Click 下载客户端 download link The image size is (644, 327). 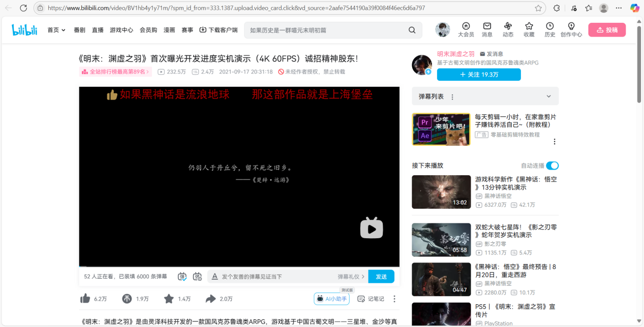(x=219, y=30)
